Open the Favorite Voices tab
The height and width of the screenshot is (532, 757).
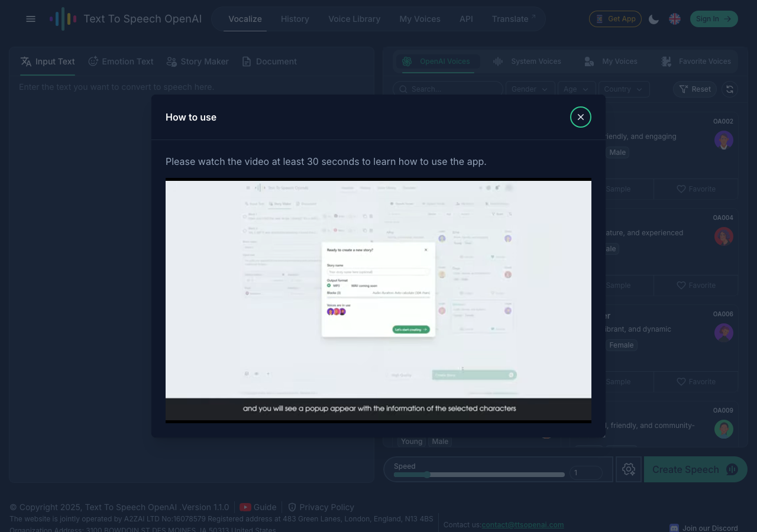click(696, 61)
